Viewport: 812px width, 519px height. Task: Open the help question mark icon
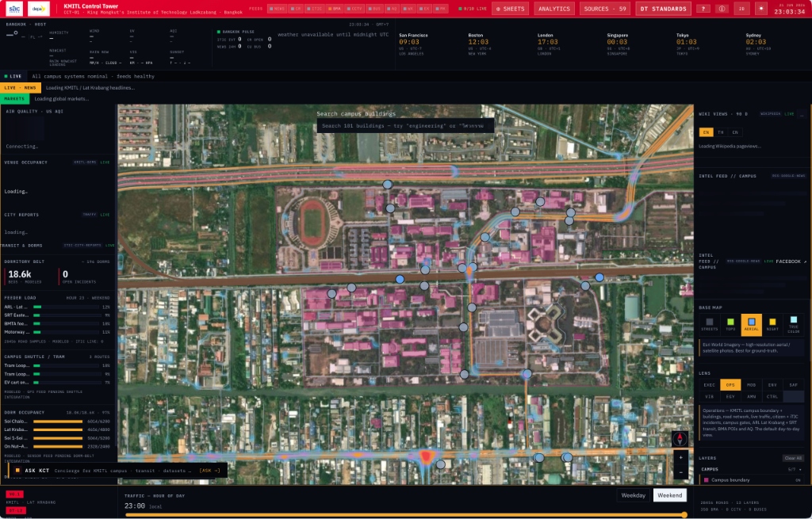[703, 9]
